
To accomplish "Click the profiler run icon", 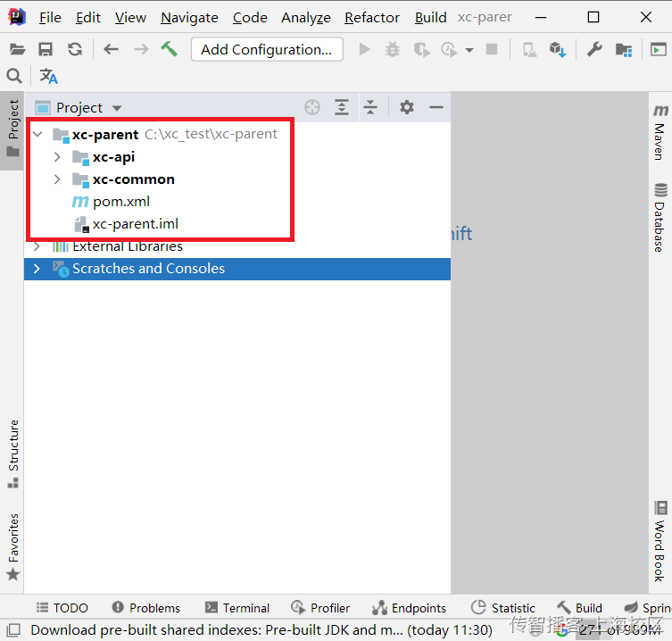I will click(449, 50).
